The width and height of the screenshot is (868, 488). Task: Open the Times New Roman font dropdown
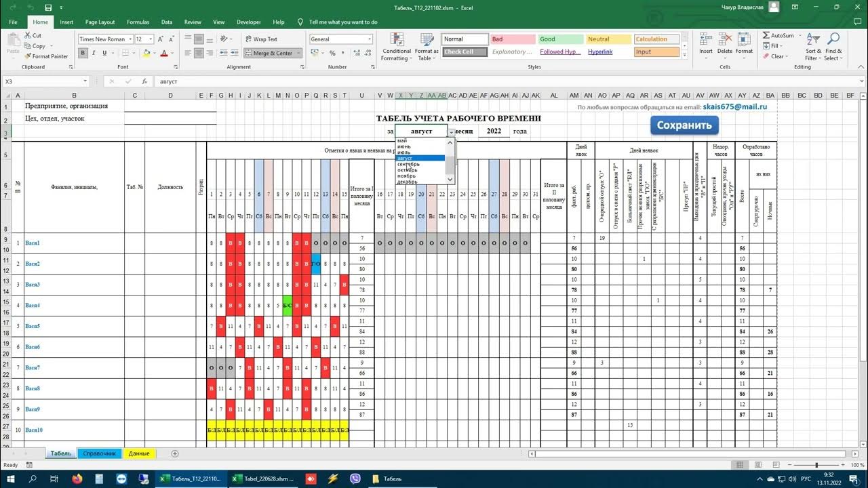[130, 39]
